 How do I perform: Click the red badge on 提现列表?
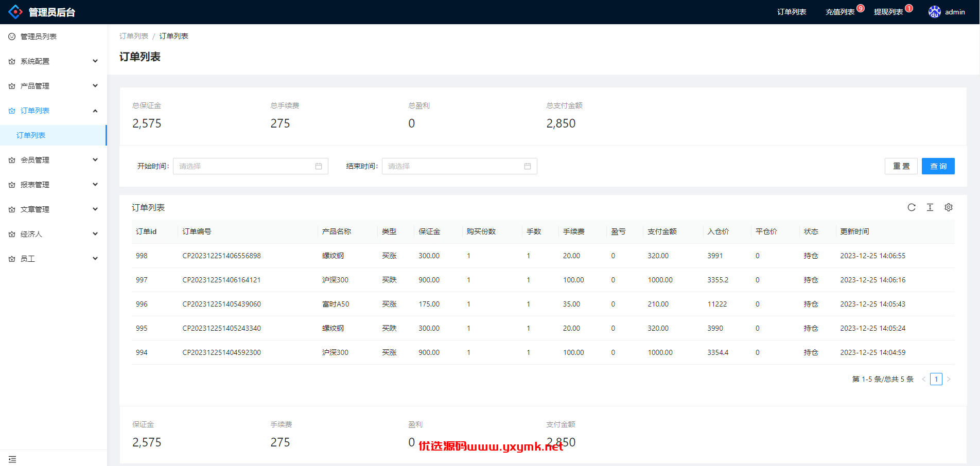pos(909,8)
